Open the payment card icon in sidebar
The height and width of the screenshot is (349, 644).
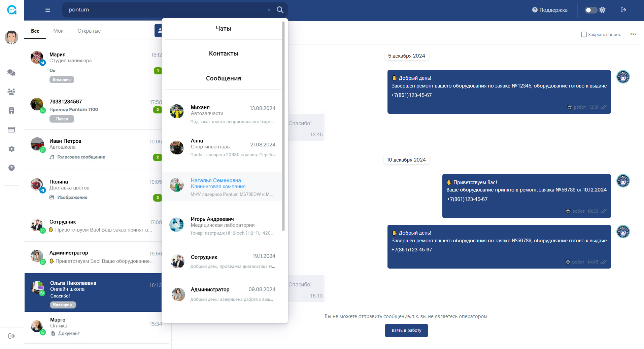pos(11,130)
